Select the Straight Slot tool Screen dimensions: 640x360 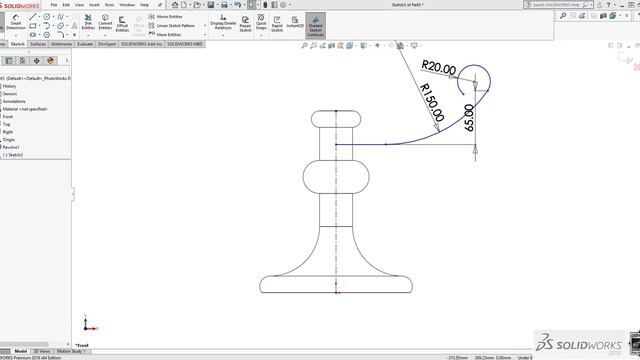point(33,35)
